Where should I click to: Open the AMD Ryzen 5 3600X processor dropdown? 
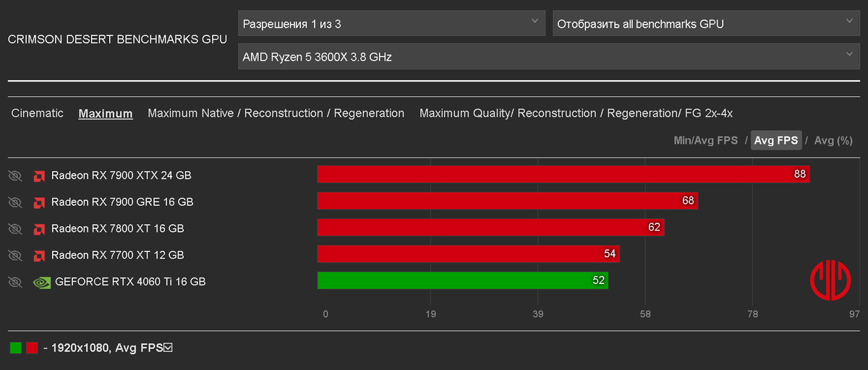pyautogui.click(x=549, y=56)
